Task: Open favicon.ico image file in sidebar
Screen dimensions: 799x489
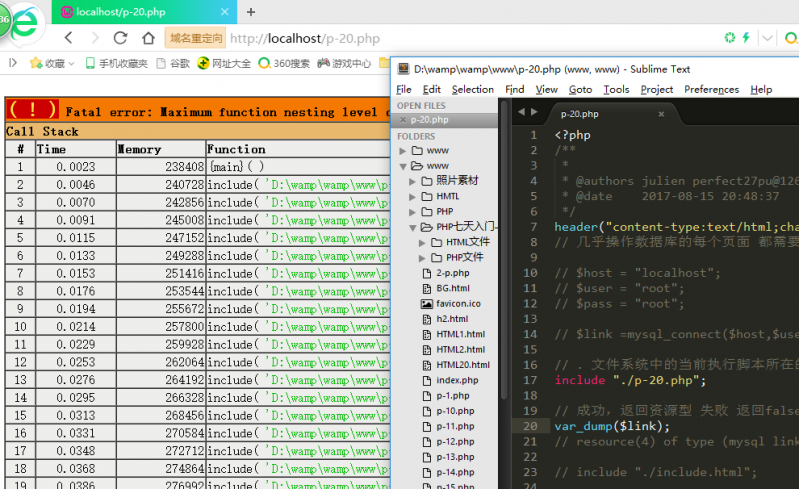Action: 458,303
